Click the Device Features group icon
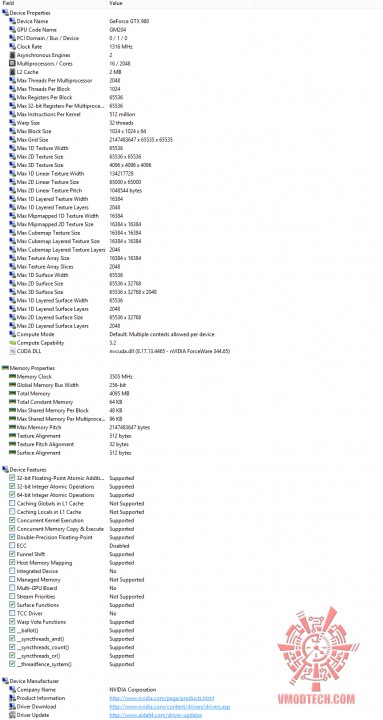Viewport: 383px width, 720px height. (x=5, y=470)
